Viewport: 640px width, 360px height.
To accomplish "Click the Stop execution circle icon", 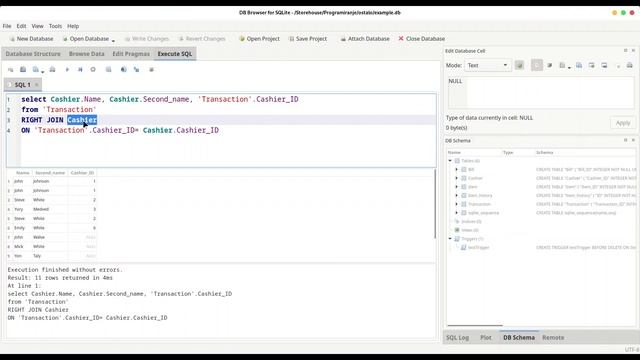I will 93,70.
